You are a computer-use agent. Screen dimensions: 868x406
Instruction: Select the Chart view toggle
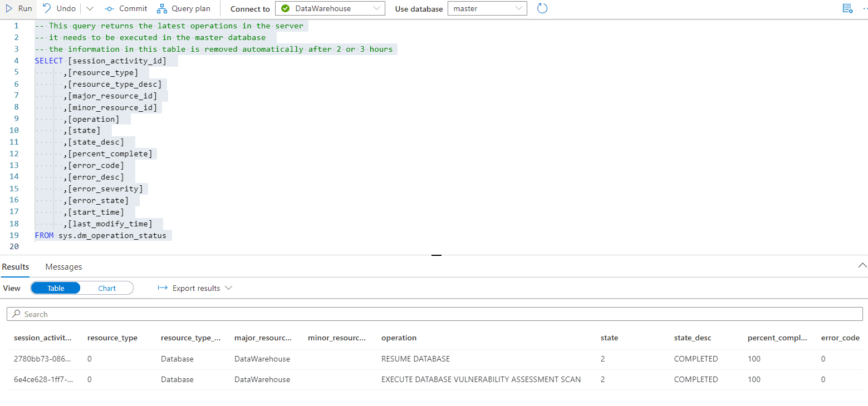pyautogui.click(x=107, y=288)
